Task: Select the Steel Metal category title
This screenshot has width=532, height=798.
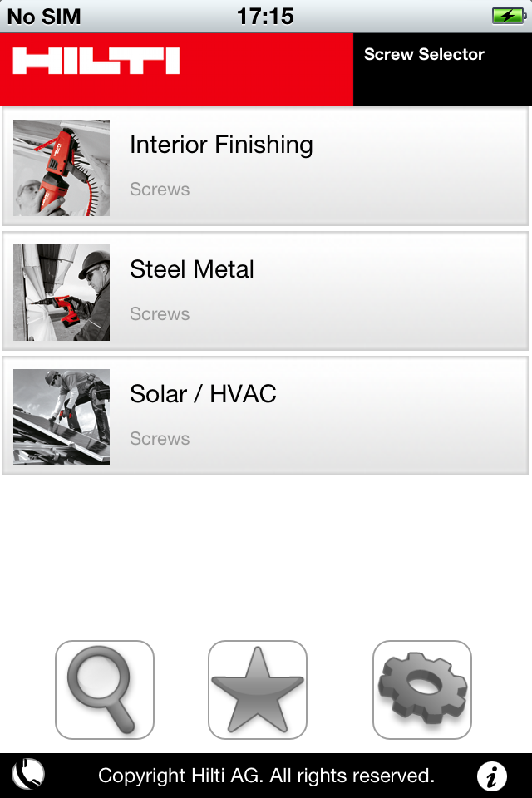Action: [x=192, y=269]
